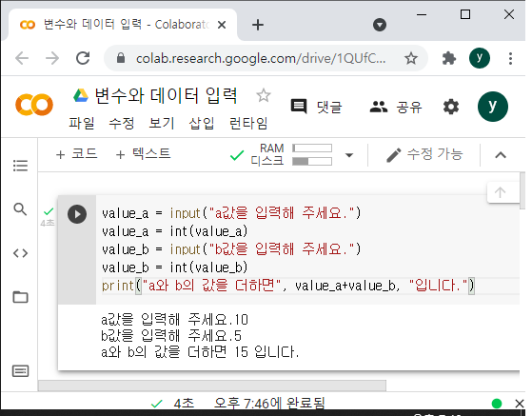Image resolution: width=532 pixels, height=416 pixels.
Task: Bookmark this page with the star icon
Action: tap(411, 58)
